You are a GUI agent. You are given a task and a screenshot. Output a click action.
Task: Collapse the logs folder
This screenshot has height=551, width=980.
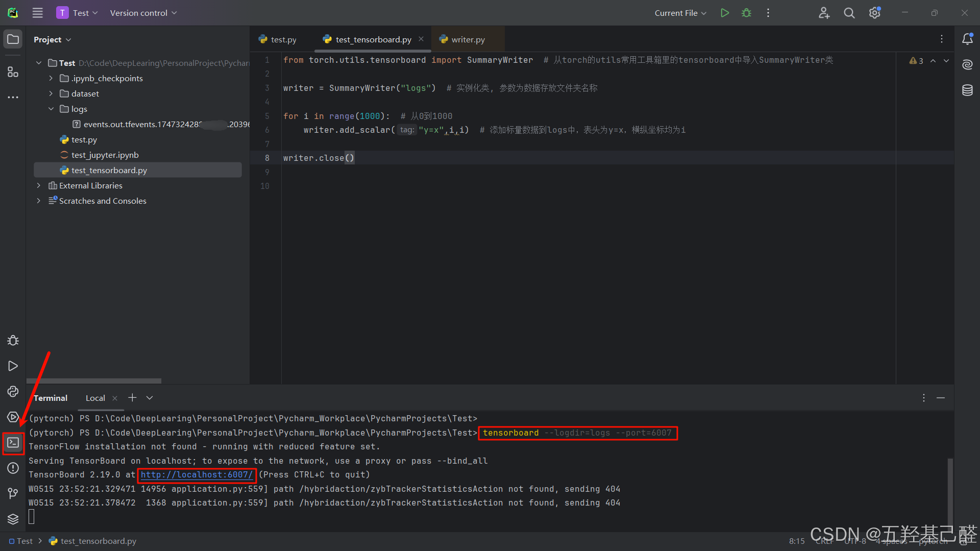click(x=51, y=109)
